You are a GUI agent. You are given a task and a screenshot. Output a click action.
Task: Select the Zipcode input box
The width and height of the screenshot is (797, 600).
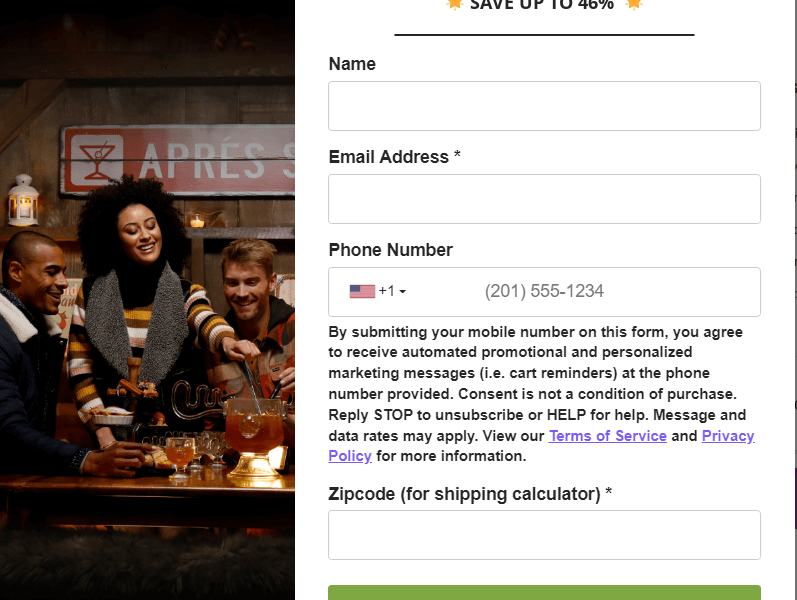tap(544, 535)
